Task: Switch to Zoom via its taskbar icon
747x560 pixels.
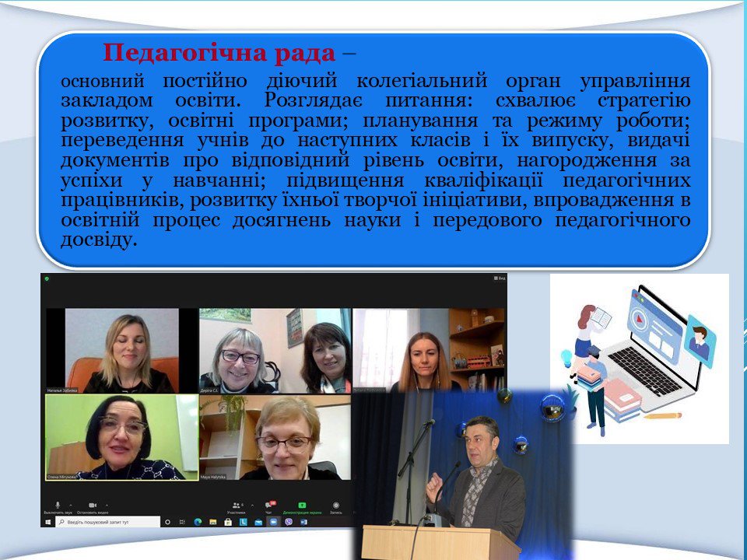Action: (x=273, y=522)
